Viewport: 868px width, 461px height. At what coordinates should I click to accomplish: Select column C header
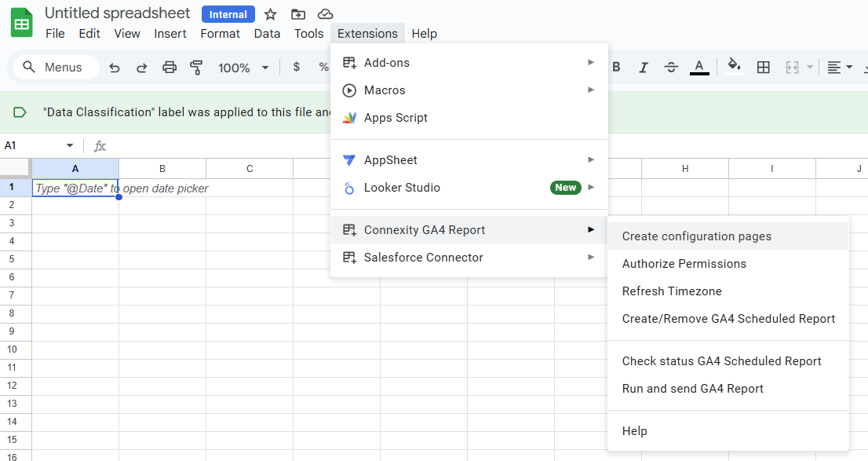[x=250, y=168]
